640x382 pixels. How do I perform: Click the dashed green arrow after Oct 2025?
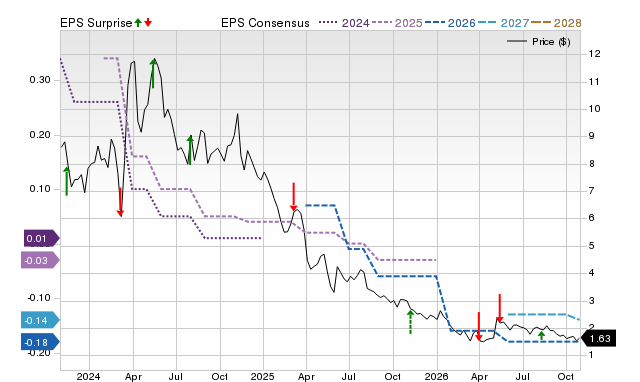pos(410,322)
